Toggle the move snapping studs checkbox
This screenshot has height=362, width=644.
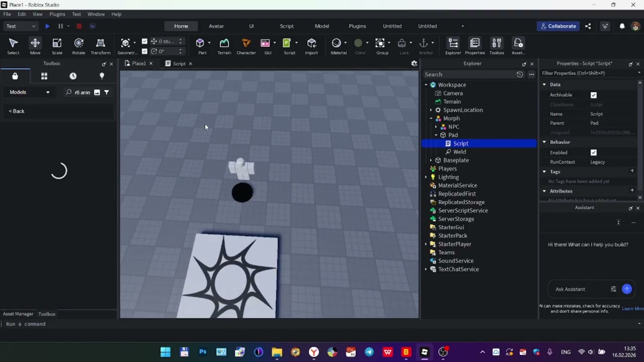[x=145, y=41]
